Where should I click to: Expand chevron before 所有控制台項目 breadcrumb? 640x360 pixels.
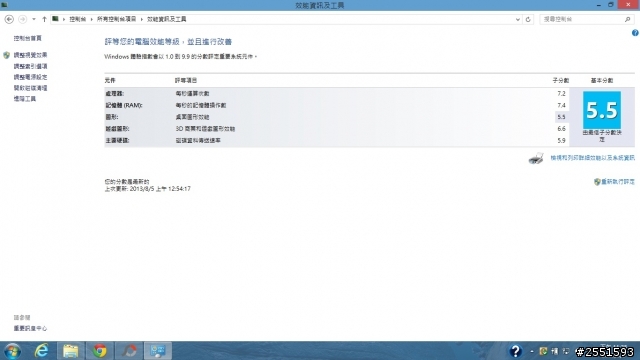(91, 19)
